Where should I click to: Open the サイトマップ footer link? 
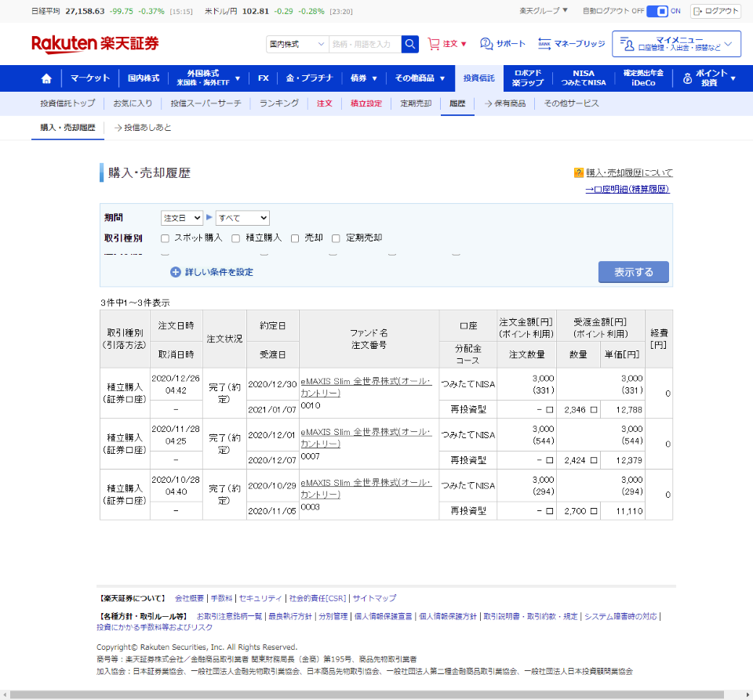375,598
